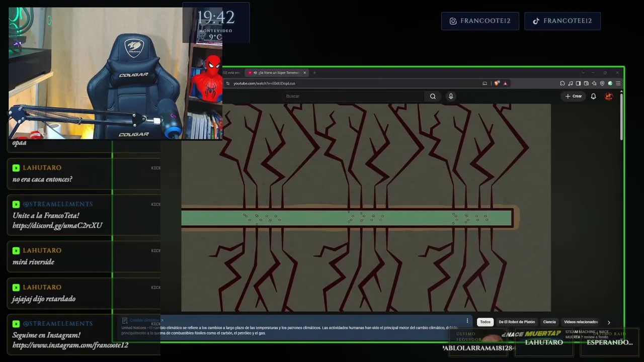The width and height of the screenshot is (644, 362).
Task: Click the Discord link in StreamElements chat message
Action: click(x=57, y=226)
